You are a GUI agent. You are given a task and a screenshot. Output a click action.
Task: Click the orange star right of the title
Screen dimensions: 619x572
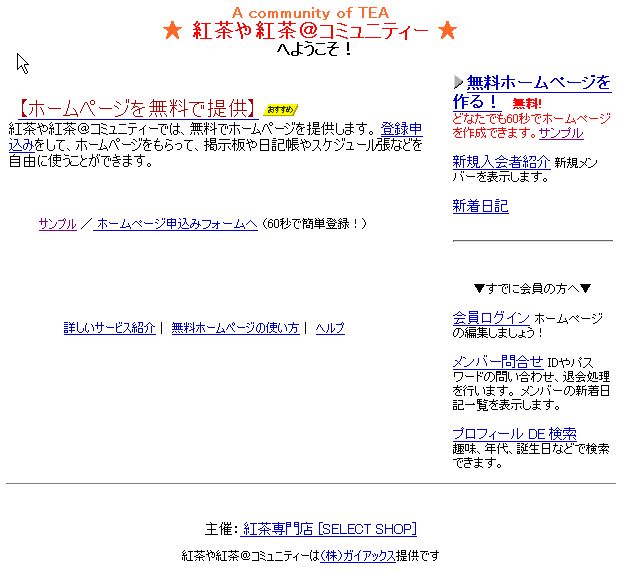(x=447, y=31)
